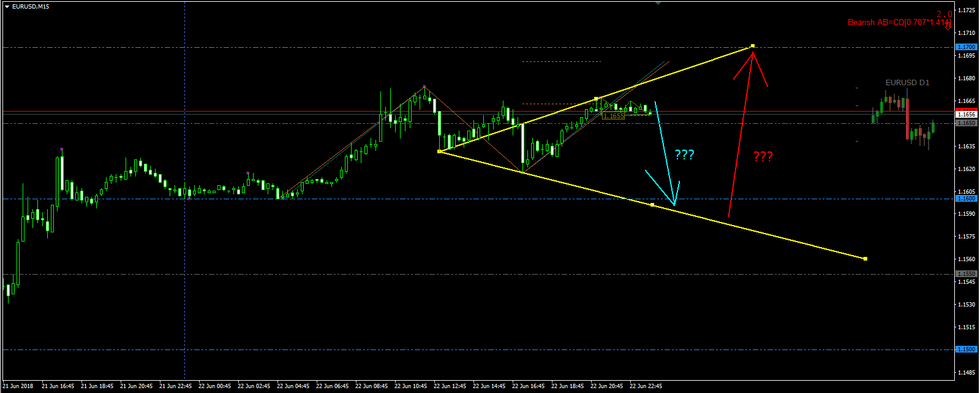Select lower trendline end anchor near 1.1560
This screenshot has height=393, width=980.
coord(865,259)
